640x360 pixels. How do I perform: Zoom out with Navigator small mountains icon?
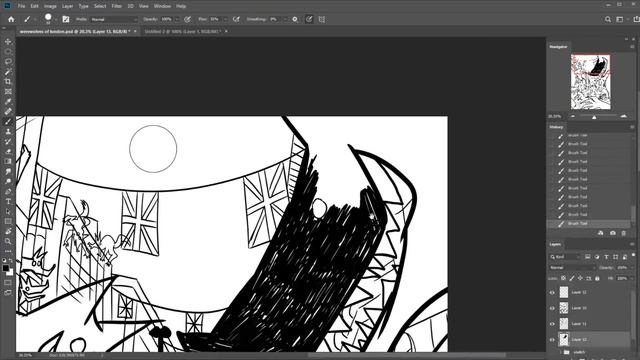573,116
